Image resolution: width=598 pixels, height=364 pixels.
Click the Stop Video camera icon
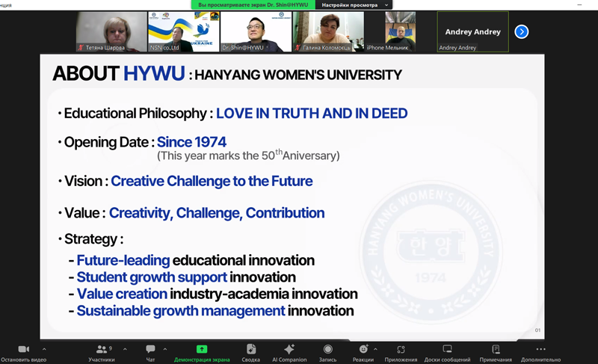pyautogui.click(x=24, y=349)
